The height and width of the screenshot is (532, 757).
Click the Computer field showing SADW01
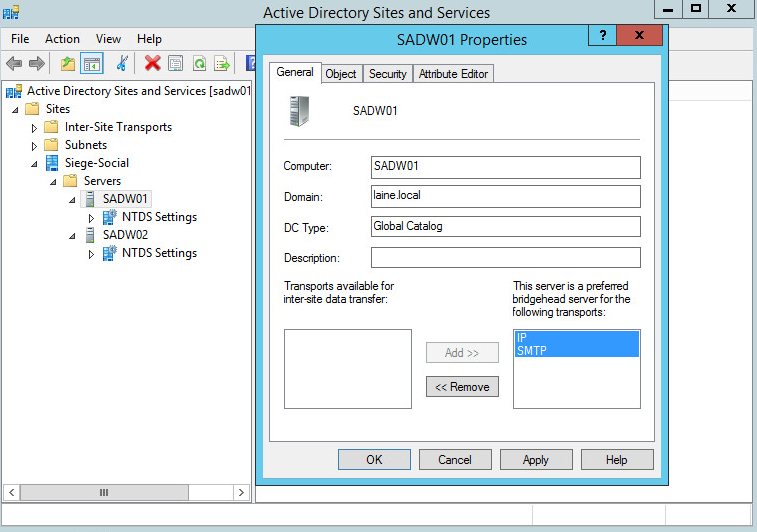[x=505, y=167]
